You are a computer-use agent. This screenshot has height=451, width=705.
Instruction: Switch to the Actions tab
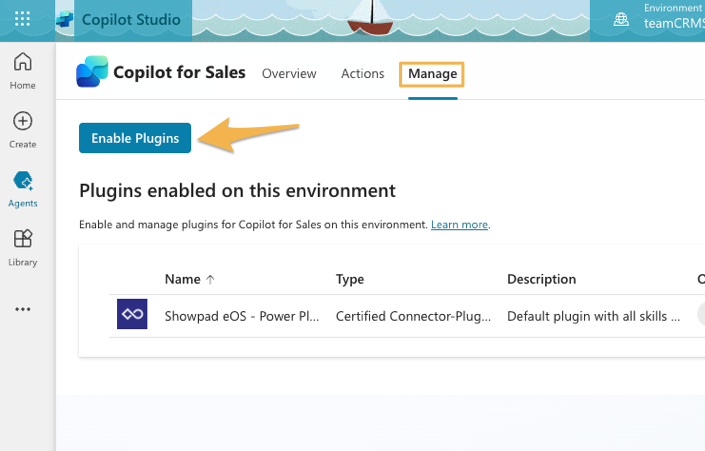[362, 73]
